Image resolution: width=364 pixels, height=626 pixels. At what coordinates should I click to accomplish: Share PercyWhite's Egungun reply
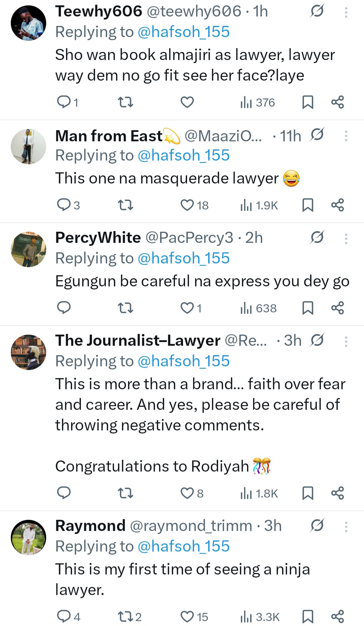click(337, 308)
